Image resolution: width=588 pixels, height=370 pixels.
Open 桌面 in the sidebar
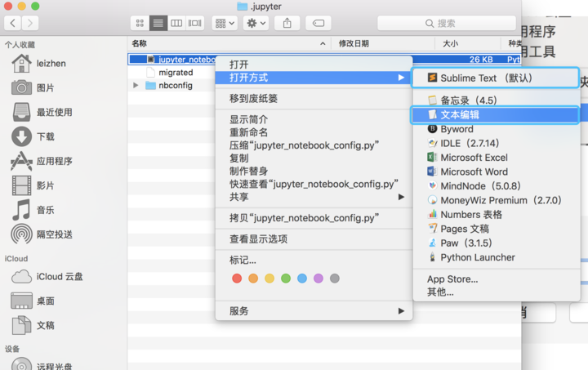(33, 301)
